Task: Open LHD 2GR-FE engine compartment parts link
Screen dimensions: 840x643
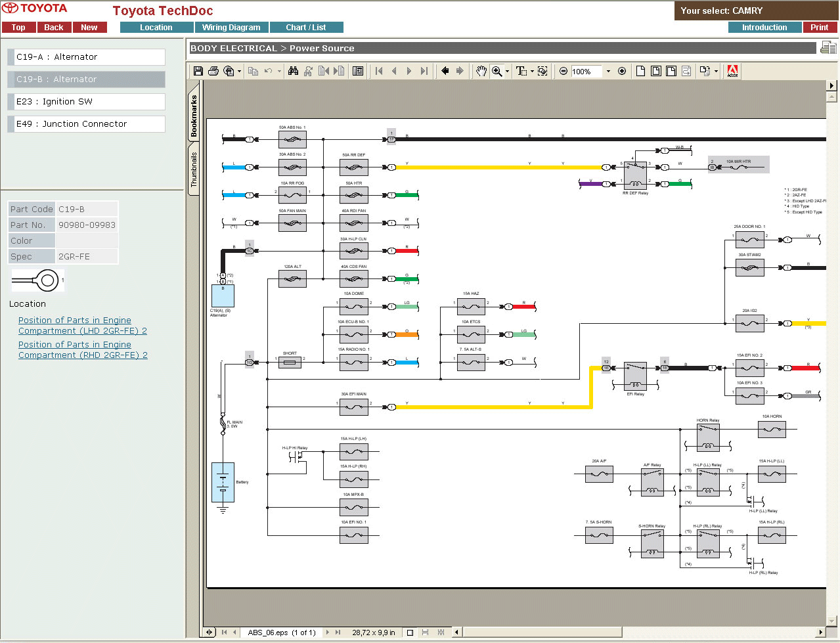Action: 83,326
